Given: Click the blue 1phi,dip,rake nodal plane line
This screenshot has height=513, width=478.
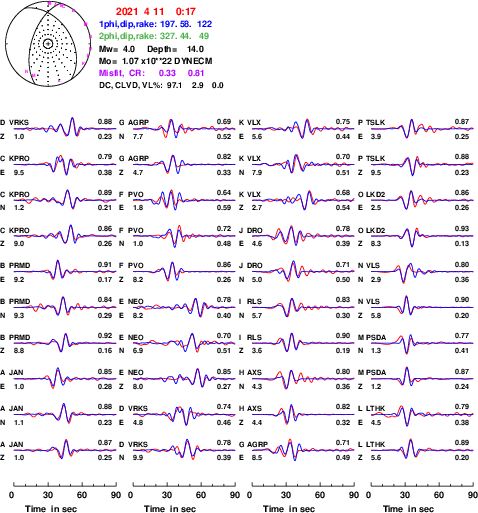Looking at the screenshot, I should pyautogui.click(x=155, y=24).
